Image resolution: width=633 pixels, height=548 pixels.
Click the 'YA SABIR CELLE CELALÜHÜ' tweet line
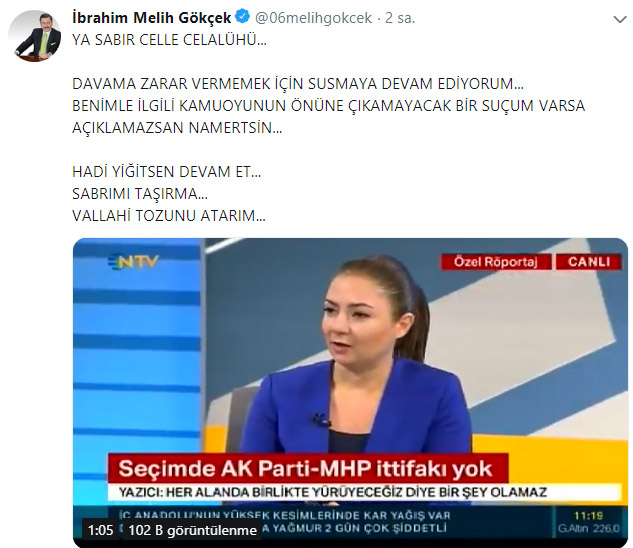(x=170, y=40)
